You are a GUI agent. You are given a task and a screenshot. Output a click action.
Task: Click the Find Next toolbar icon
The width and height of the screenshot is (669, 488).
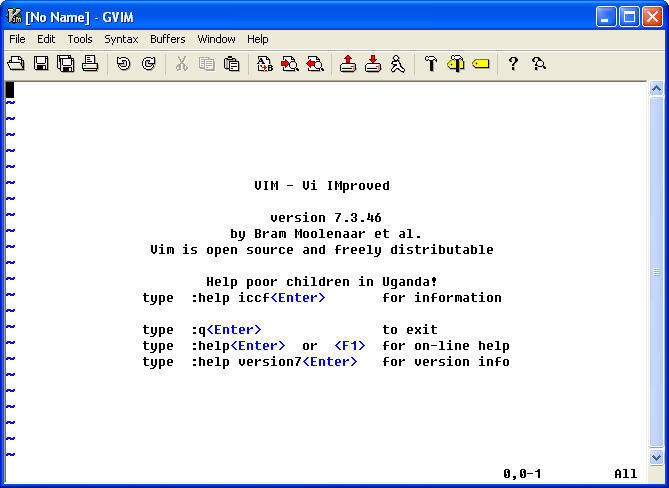[290, 64]
